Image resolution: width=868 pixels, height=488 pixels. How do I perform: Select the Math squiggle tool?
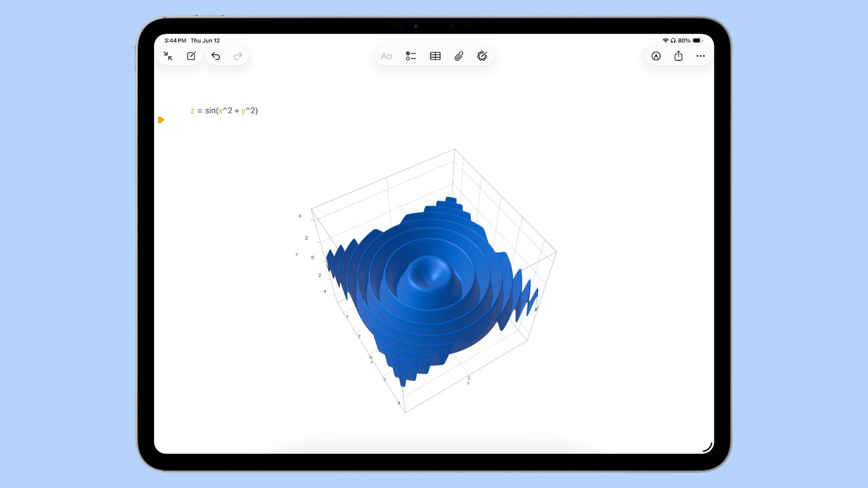click(x=482, y=56)
